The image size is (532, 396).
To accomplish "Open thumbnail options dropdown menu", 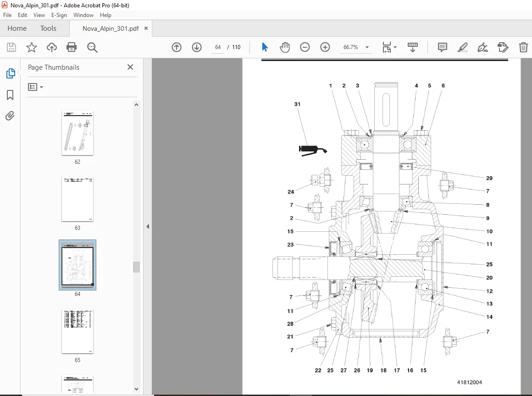I will click(36, 87).
